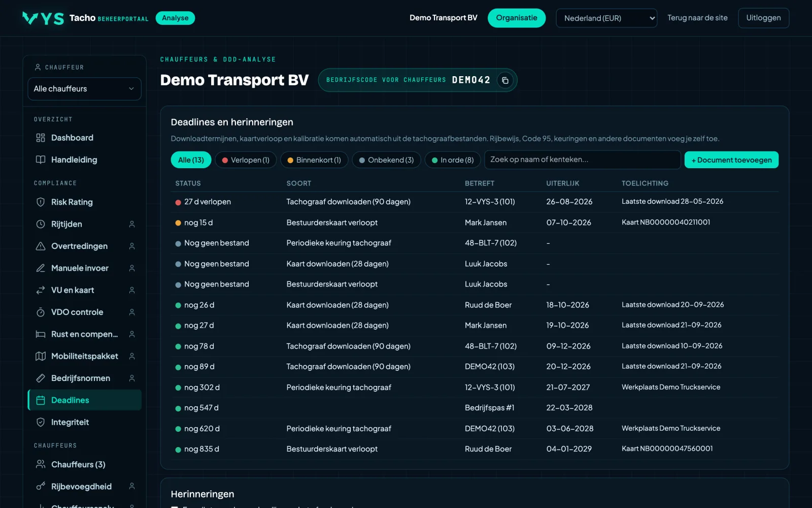Click 'Laatste download 28-05-2026' note
The height and width of the screenshot is (508, 812).
672,202
